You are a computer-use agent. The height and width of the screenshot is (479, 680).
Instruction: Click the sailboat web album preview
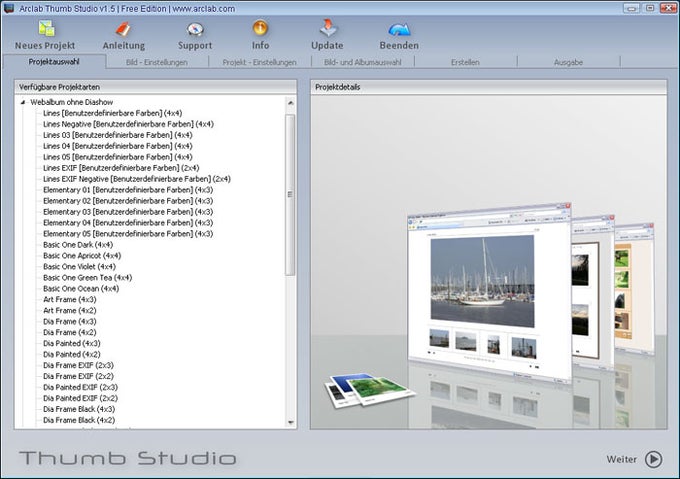click(x=489, y=293)
